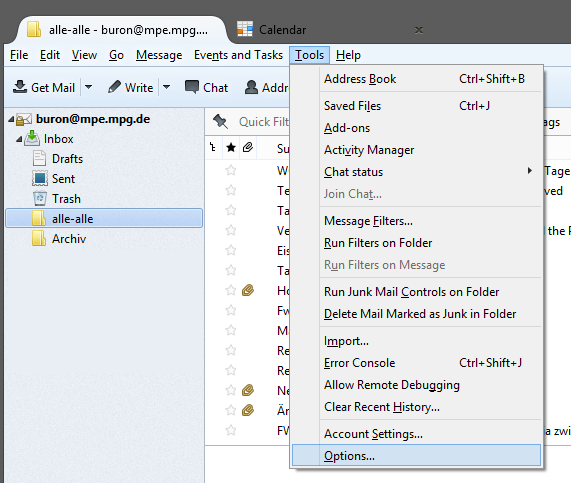Star the last message starting with FW

coord(231,431)
